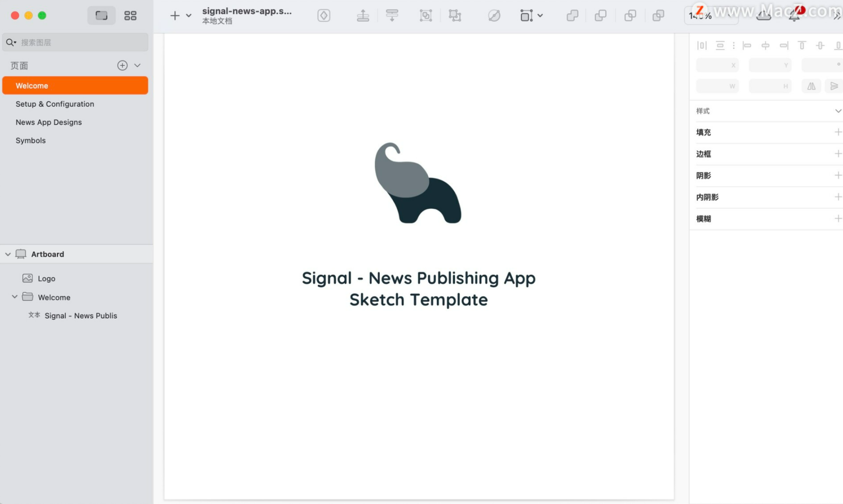This screenshot has height=504, width=843.
Task: Click the 'Signal - News Publishing App' canvas text
Action: click(418, 278)
